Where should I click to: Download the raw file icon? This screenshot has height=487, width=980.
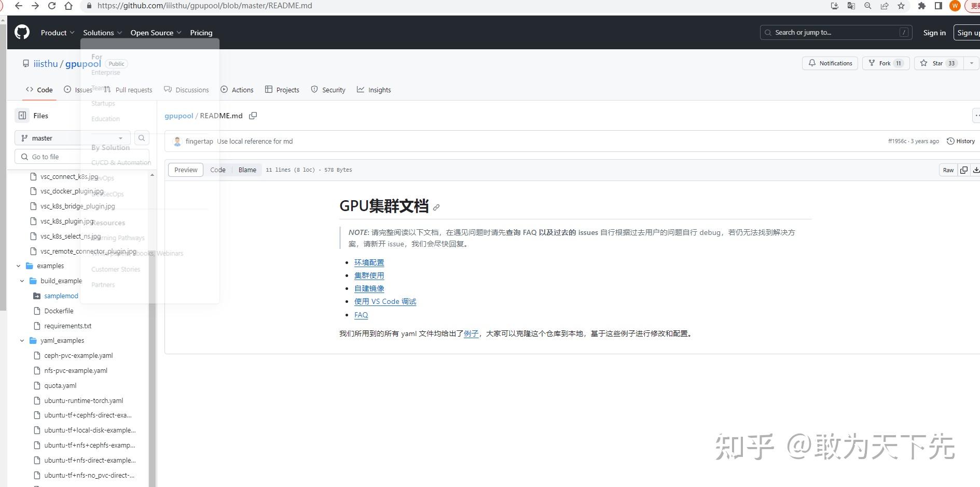(976, 170)
